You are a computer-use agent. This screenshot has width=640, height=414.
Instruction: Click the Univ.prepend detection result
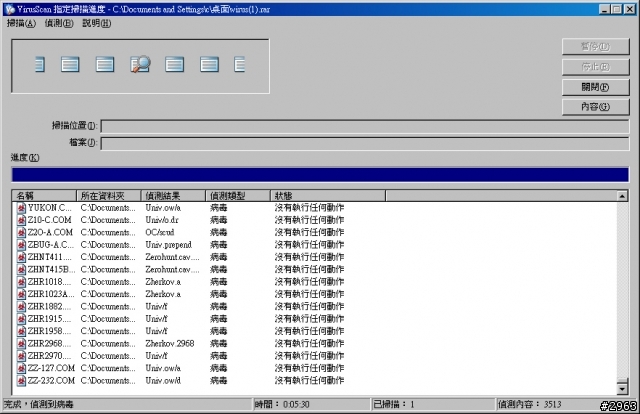(x=169, y=245)
